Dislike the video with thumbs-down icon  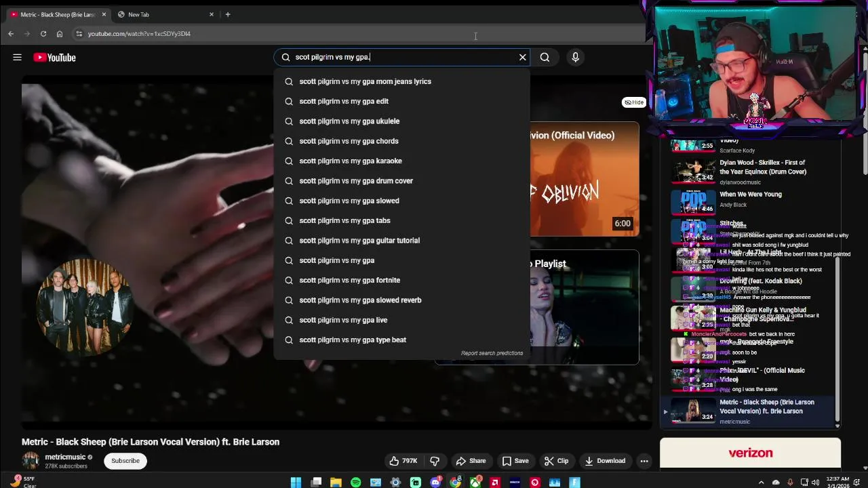435,461
